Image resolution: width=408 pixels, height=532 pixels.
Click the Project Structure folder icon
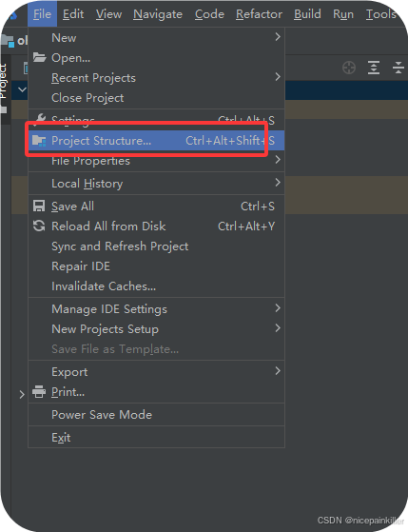(x=39, y=140)
